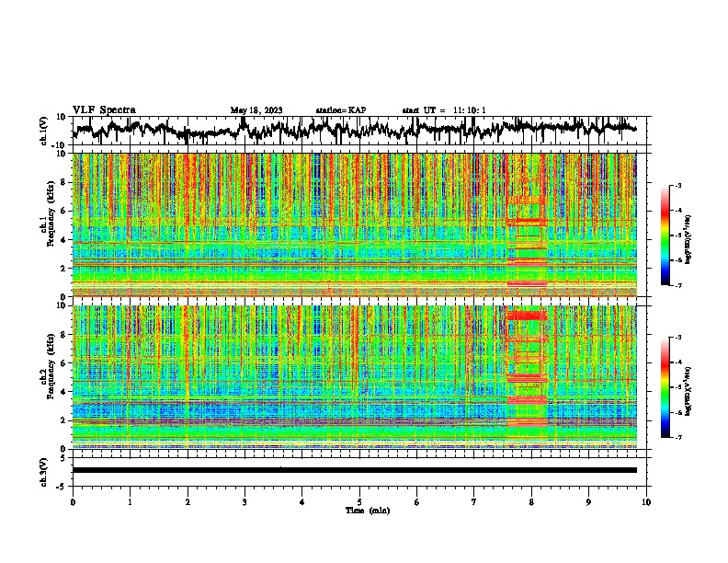The image size is (728, 563).
Task: Click the "-5" tick on ch.3(V) axis
Action: [63, 487]
